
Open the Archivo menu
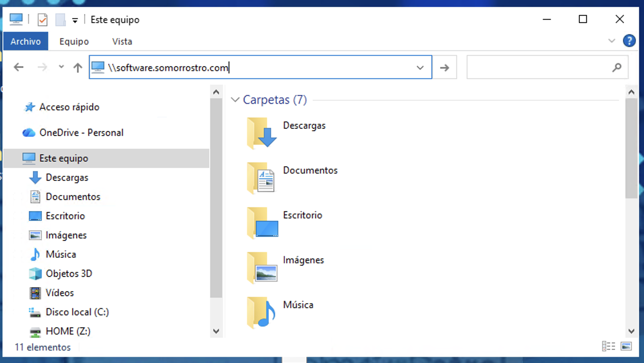[26, 41]
